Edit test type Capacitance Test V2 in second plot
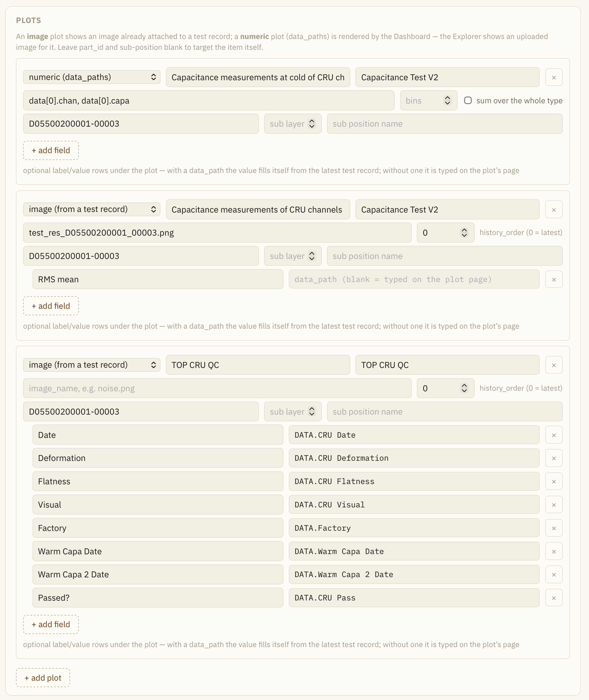Viewport: 589px width, 700px height. click(x=447, y=209)
